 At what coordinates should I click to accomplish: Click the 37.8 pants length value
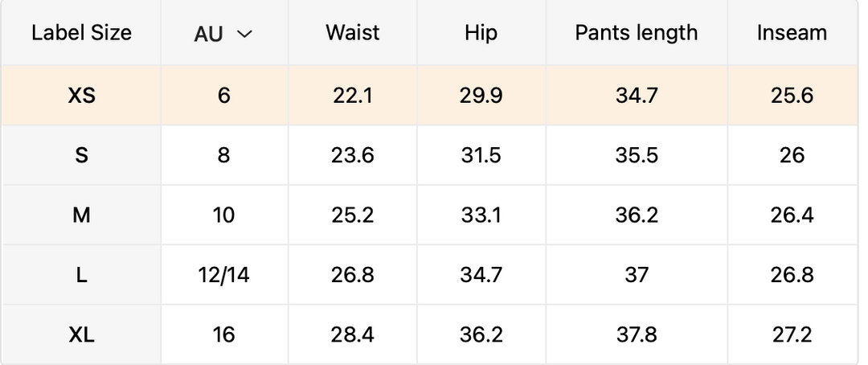637,334
